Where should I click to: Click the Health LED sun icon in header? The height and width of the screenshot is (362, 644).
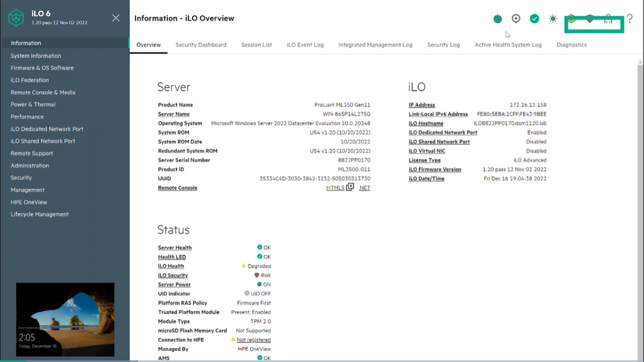[553, 19]
